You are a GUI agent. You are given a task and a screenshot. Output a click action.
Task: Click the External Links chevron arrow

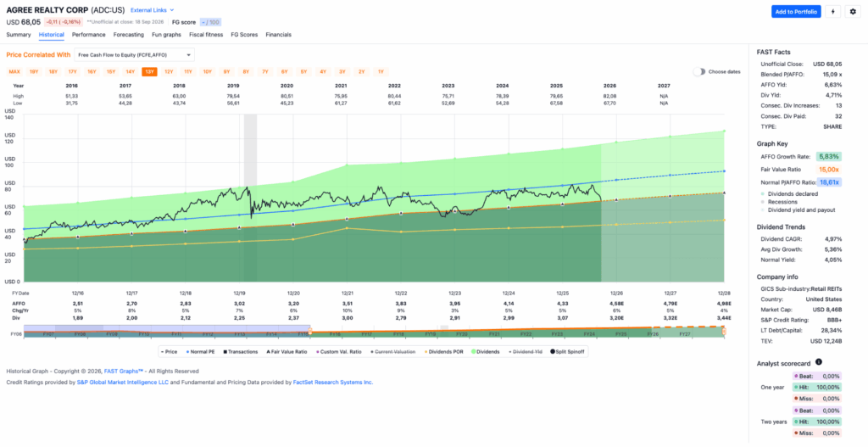pos(171,10)
